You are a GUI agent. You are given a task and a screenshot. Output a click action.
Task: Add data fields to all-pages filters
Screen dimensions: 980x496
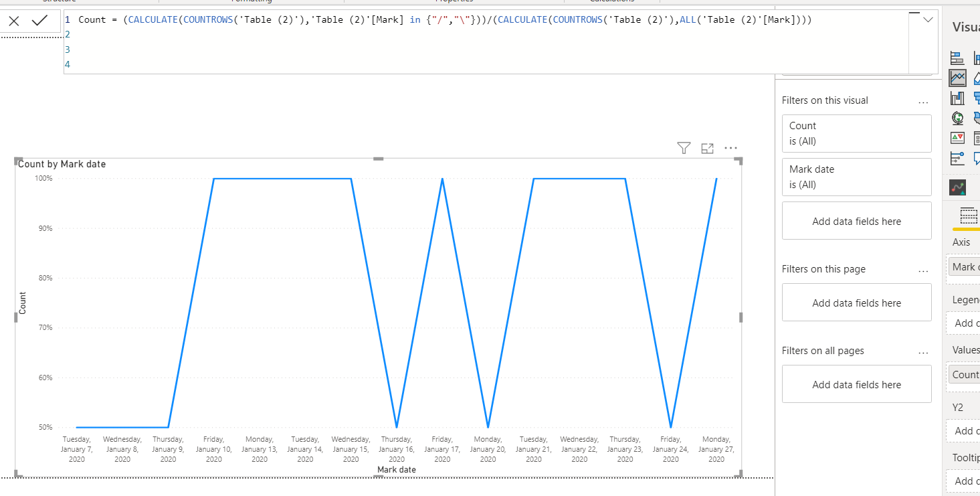click(856, 384)
